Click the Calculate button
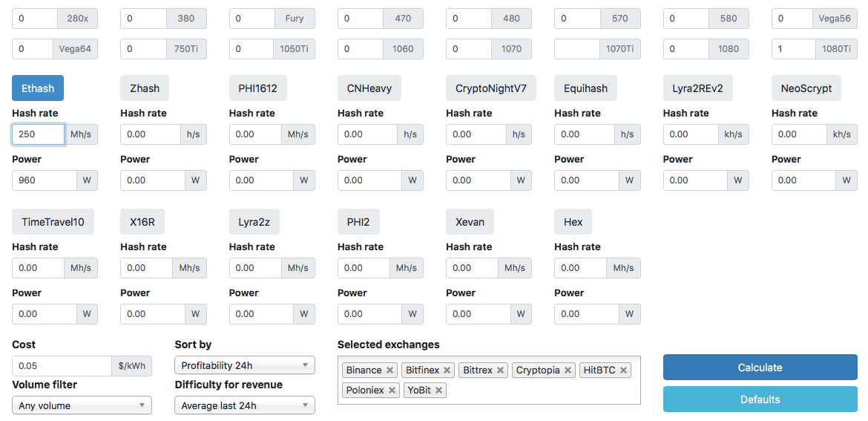Viewport: 868px width, 421px height. (760, 368)
